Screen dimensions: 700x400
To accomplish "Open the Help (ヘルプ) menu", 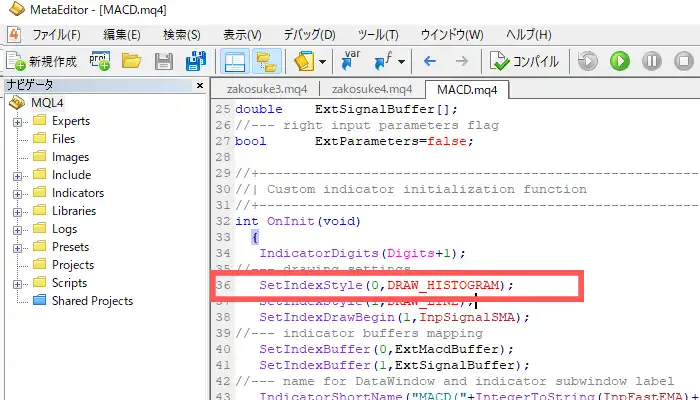I will coord(529,34).
